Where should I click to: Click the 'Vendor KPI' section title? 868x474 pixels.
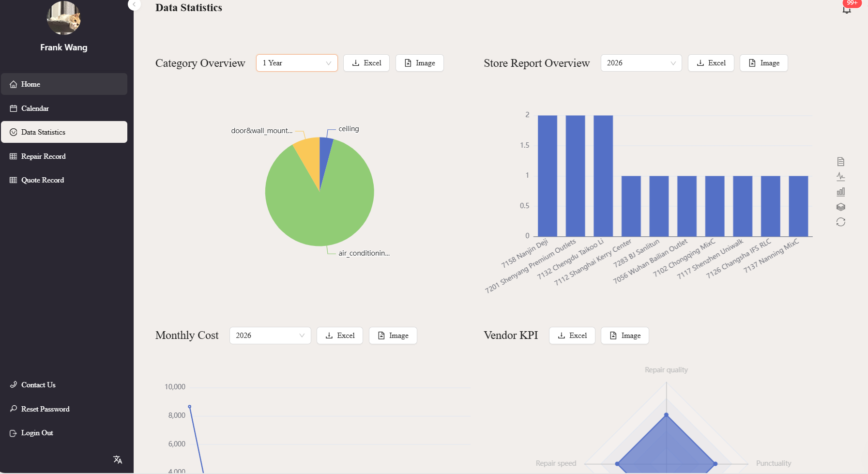pos(511,336)
